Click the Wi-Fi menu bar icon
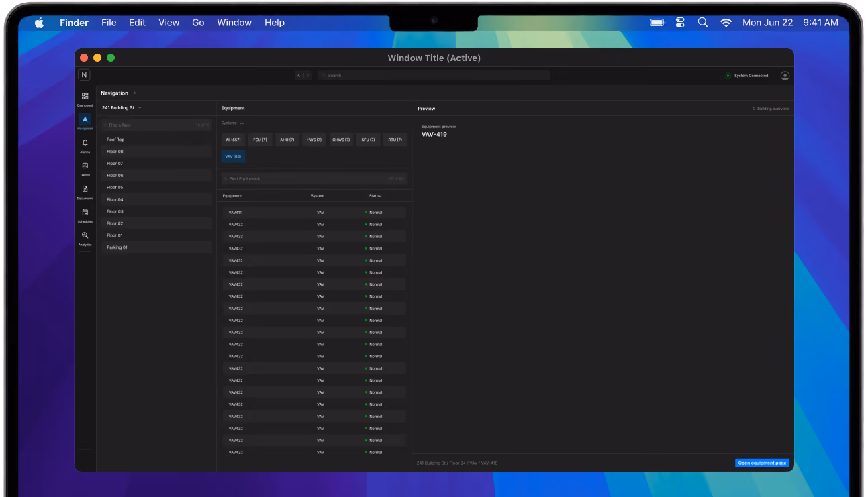The width and height of the screenshot is (868, 497). point(726,23)
